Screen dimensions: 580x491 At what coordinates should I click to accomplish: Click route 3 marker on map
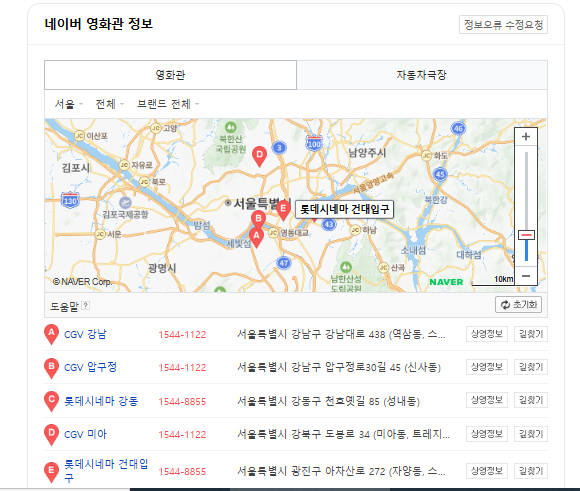pyautogui.click(x=279, y=148)
